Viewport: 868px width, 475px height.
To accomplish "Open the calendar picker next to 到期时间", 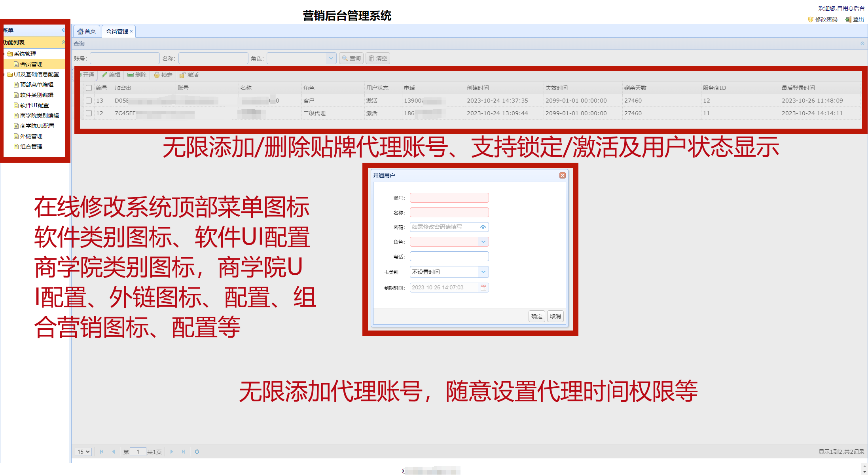I will (483, 287).
